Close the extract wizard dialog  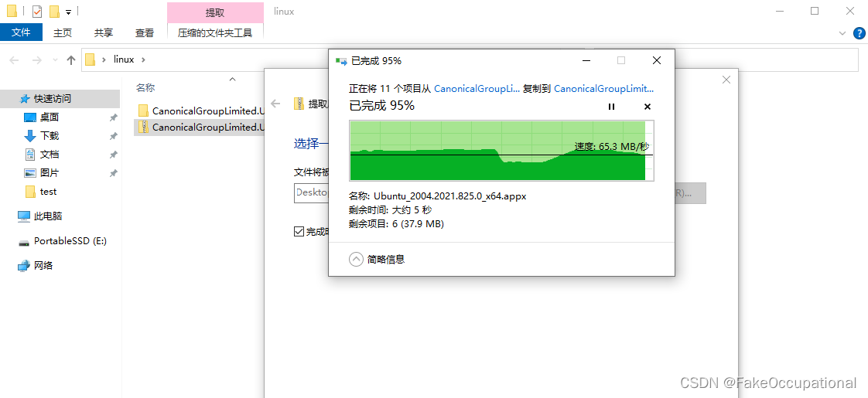point(726,80)
